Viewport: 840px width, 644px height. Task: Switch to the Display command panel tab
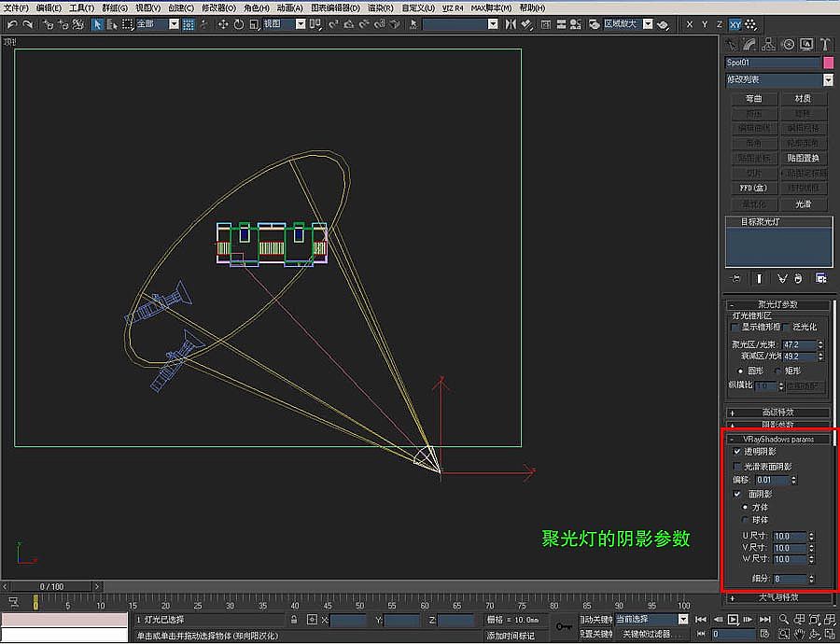[806, 44]
